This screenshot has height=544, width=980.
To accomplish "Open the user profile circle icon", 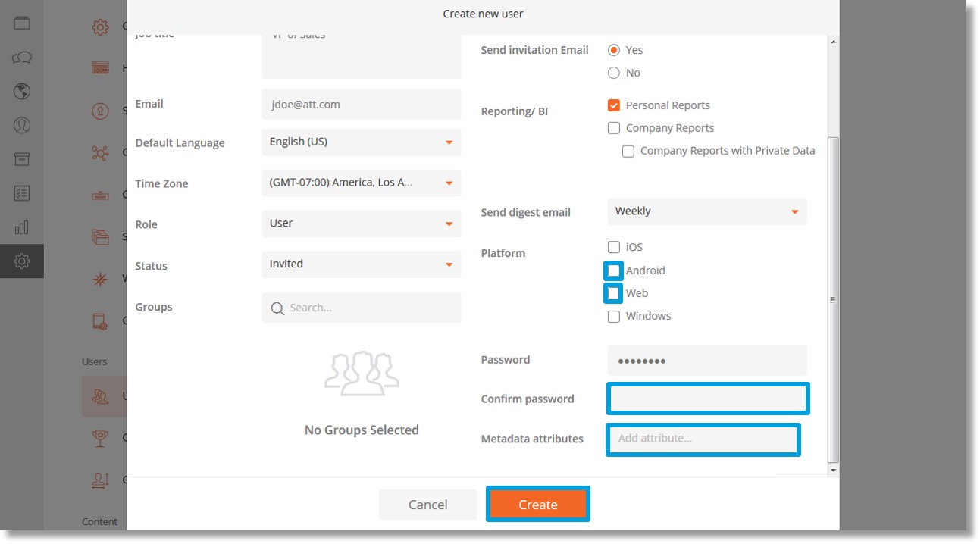I will [22, 126].
